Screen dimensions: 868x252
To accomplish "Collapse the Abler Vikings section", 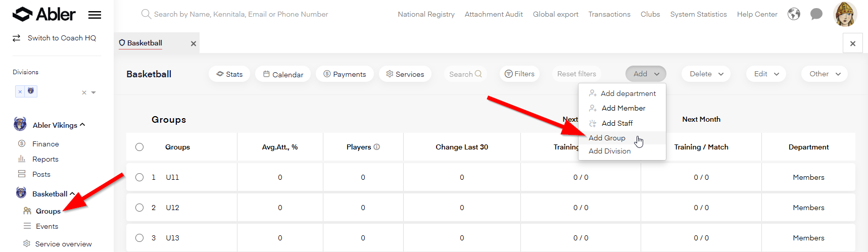I will click(x=82, y=125).
